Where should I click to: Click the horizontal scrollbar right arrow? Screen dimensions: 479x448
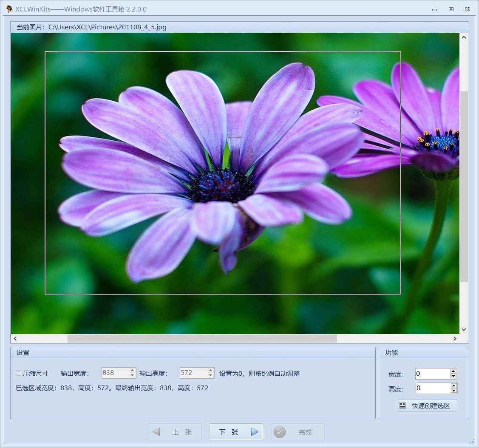[455, 339]
